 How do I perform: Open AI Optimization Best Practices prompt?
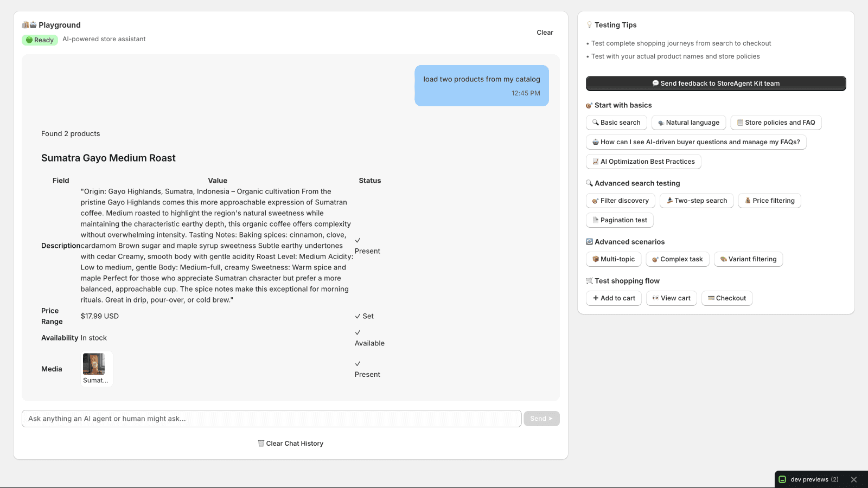[643, 162]
